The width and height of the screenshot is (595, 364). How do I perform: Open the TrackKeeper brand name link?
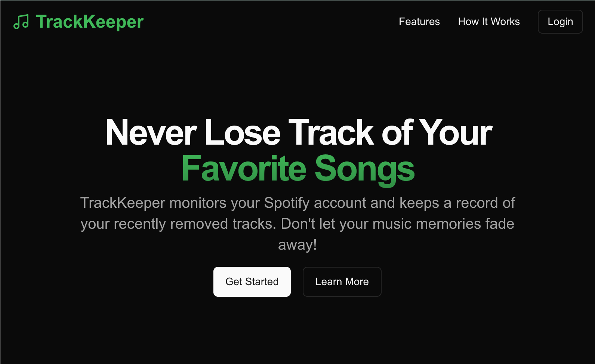(90, 22)
